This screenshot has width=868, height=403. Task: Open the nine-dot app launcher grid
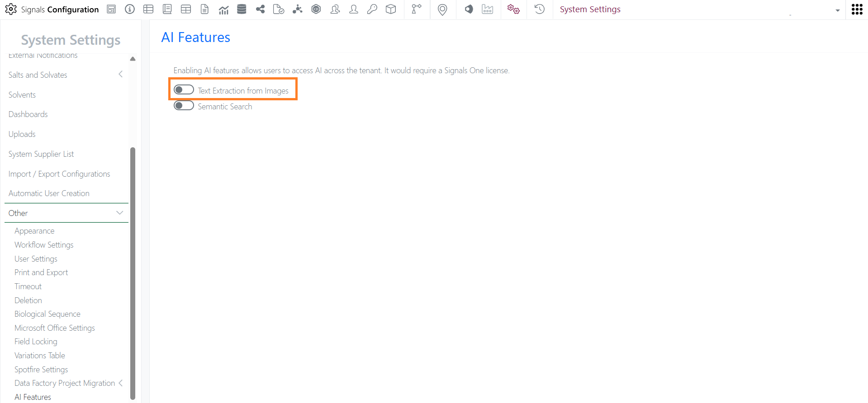[857, 9]
